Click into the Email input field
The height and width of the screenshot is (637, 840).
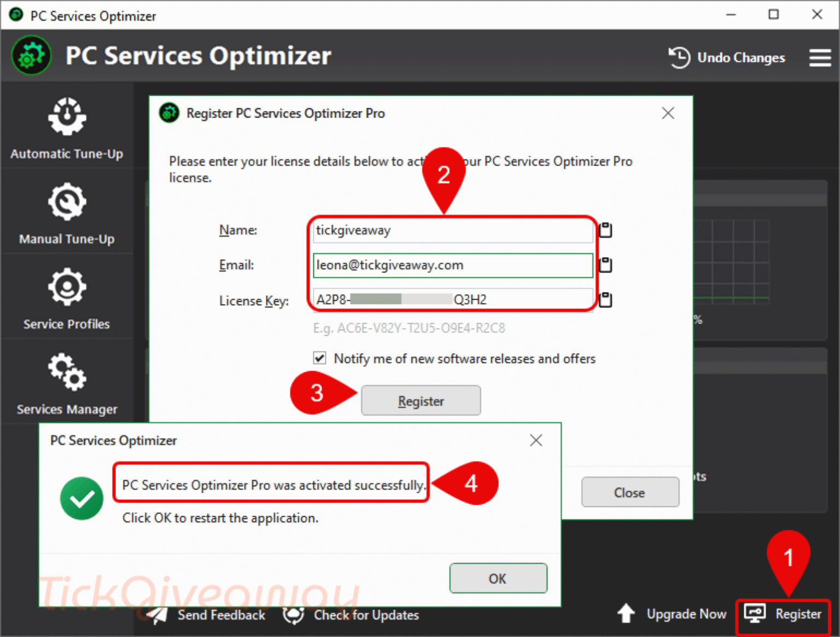coord(453,265)
